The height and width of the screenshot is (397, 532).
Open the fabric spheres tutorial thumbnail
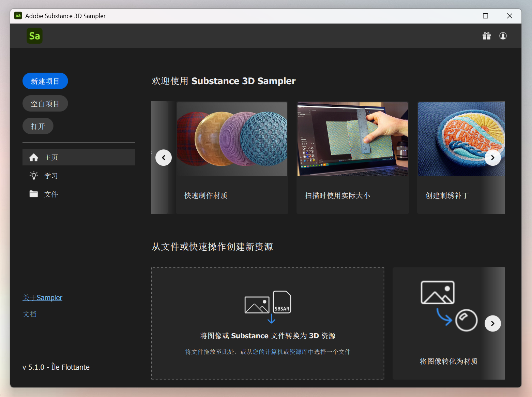pyautogui.click(x=232, y=139)
